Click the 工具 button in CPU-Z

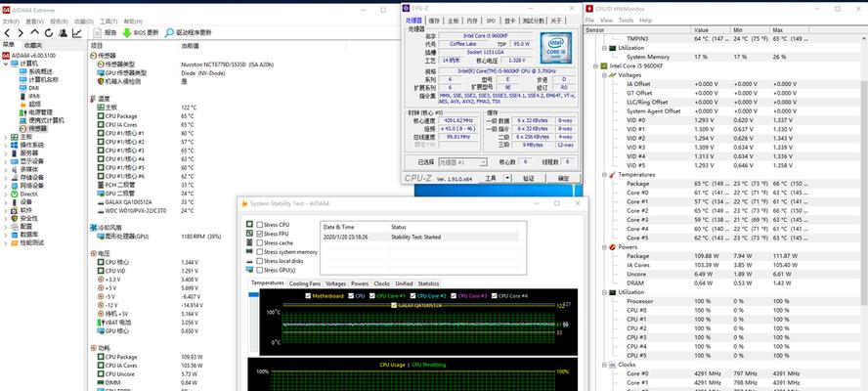click(491, 178)
